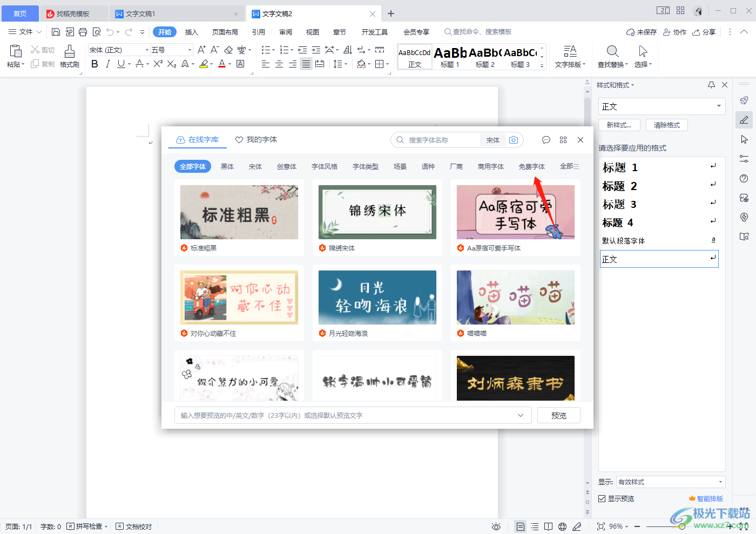Click the superscript icon

[x=158, y=64]
